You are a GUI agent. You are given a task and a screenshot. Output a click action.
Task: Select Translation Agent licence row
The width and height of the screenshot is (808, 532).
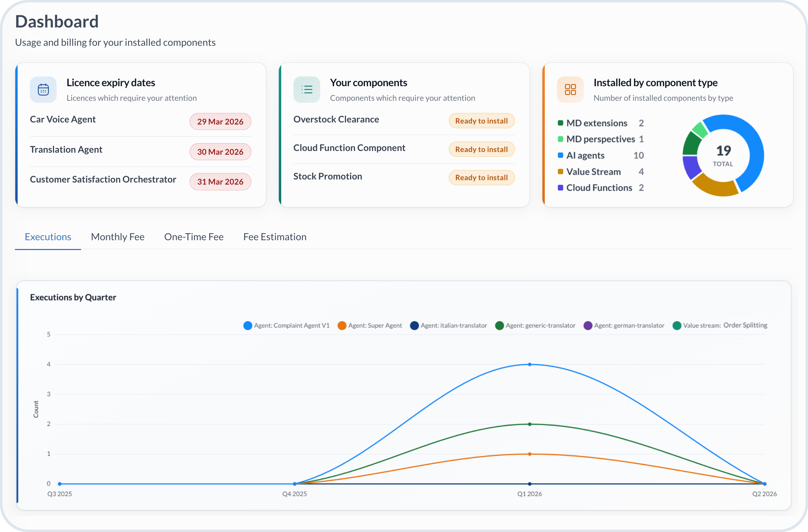pyautogui.click(x=140, y=151)
